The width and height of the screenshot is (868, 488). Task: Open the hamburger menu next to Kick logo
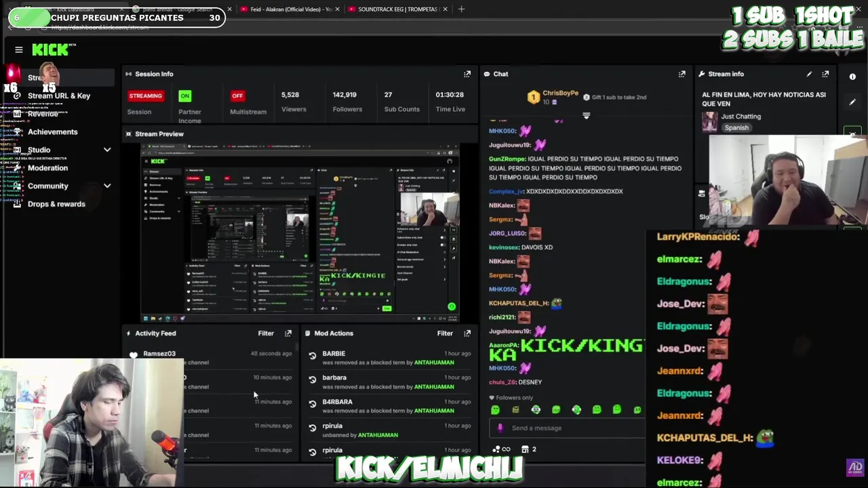[x=19, y=49]
